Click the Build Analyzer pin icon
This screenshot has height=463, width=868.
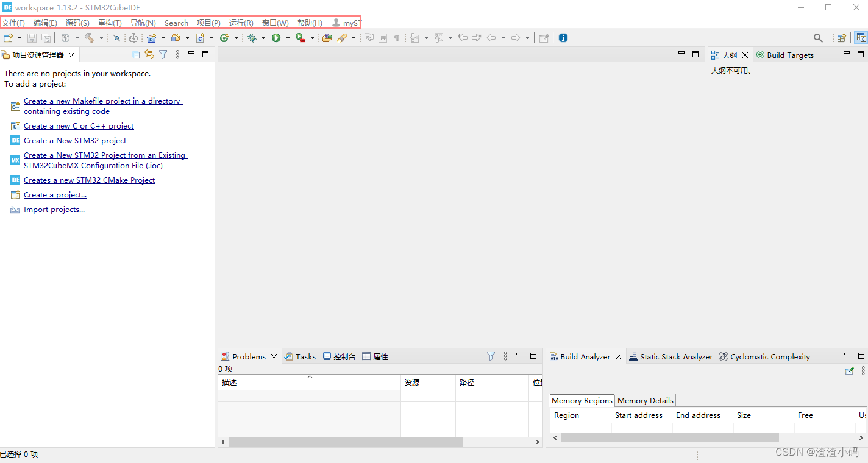[x=850, y=370]
